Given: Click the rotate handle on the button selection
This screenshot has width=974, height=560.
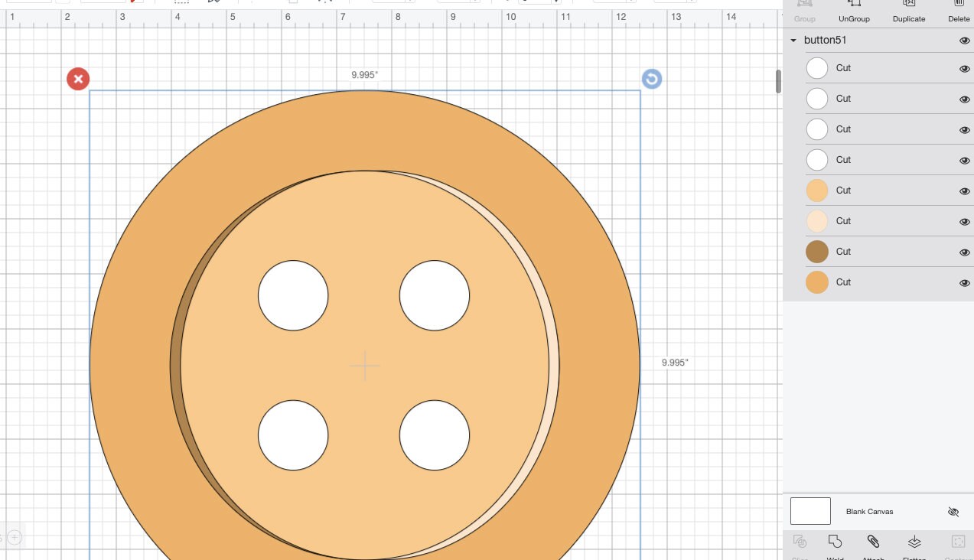Looking at the screenshot, I should [x=651, y=78].
